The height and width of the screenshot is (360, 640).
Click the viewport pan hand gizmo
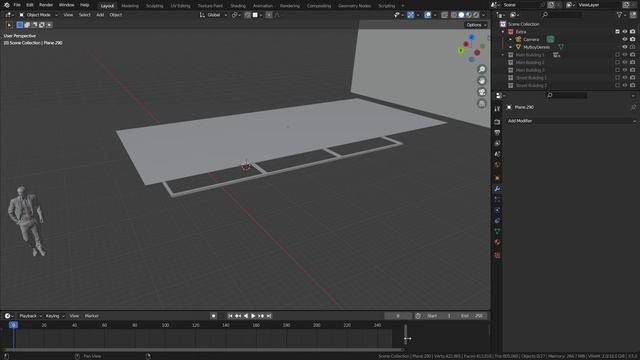pyautogui.click(x=482, y=81)
